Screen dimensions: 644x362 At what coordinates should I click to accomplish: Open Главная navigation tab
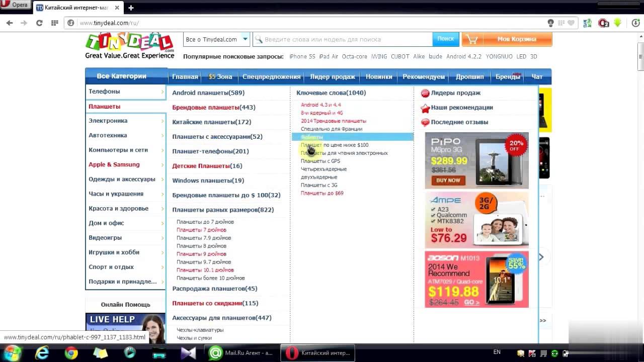pos(185,76)
